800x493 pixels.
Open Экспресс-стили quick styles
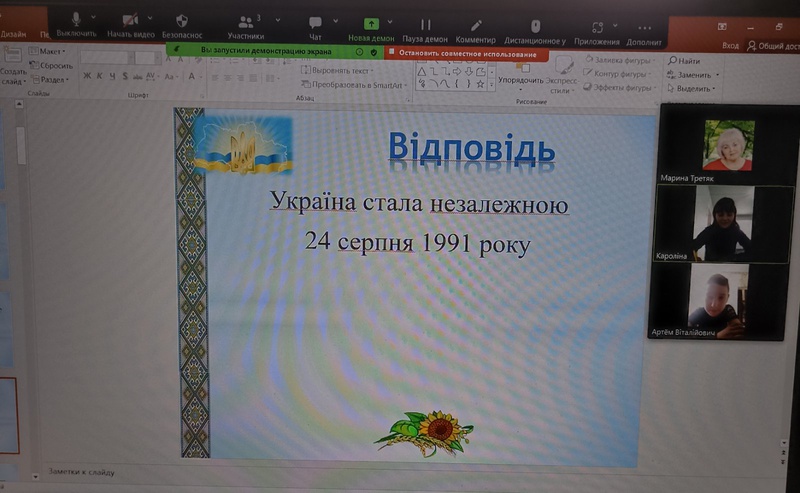click(562, 76)
